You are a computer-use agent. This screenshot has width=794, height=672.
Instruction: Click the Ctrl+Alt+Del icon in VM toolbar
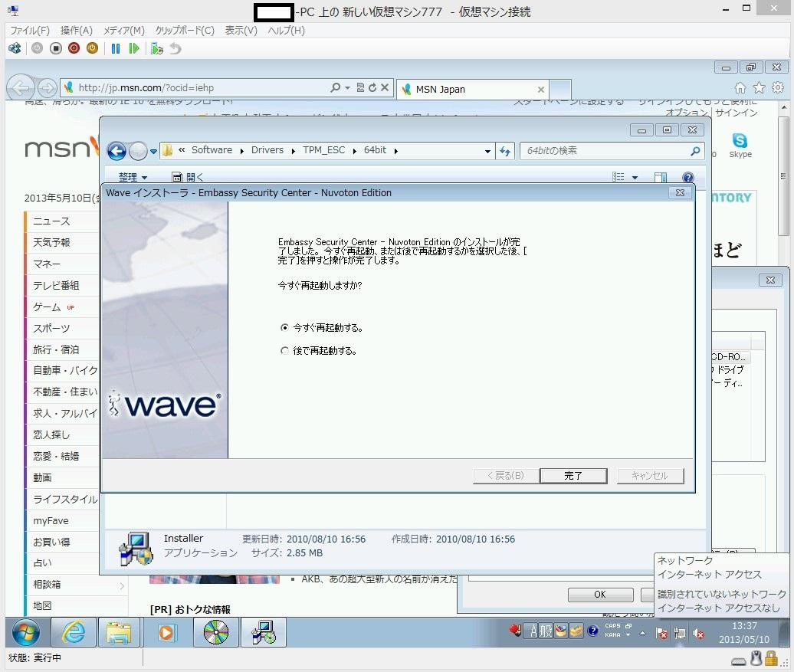tap(15, 48)
